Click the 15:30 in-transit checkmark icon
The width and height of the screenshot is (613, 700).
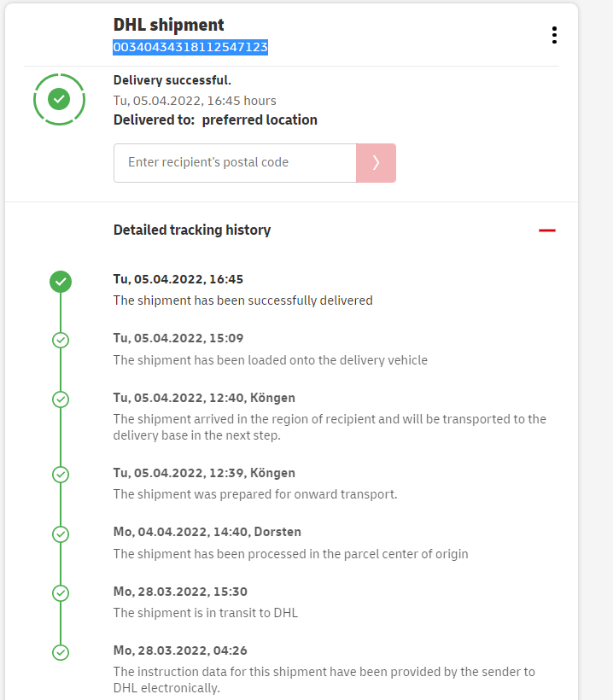click(x=61, y=592)
